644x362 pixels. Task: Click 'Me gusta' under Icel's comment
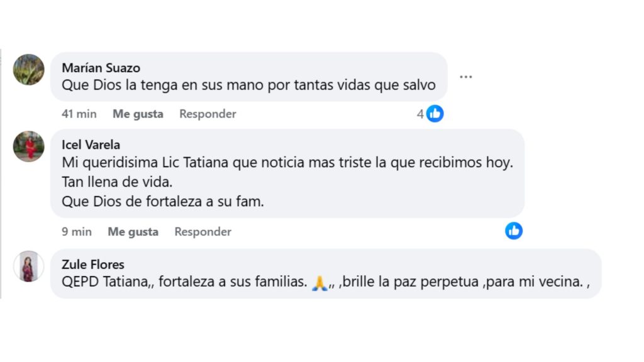point(132,231)
